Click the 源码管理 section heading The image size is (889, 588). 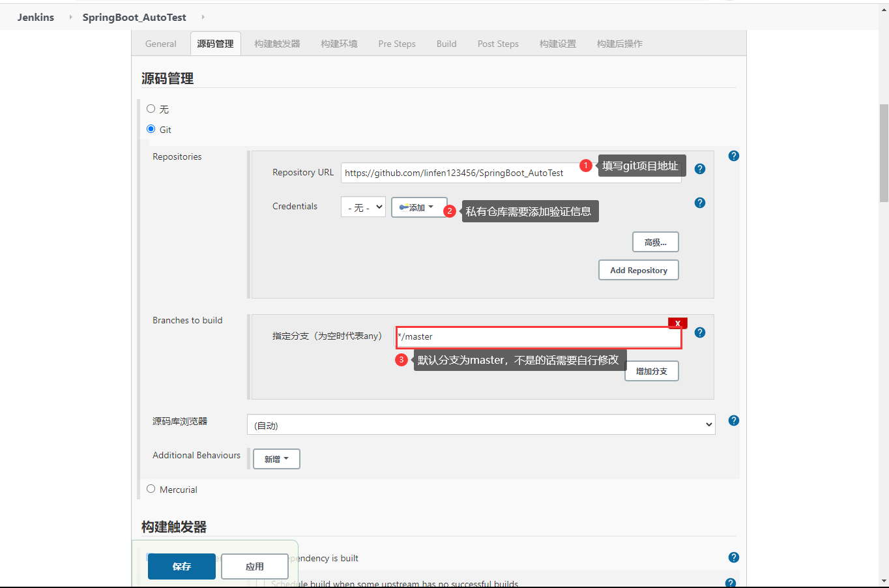pyautogui.click(x=168, y=78)
